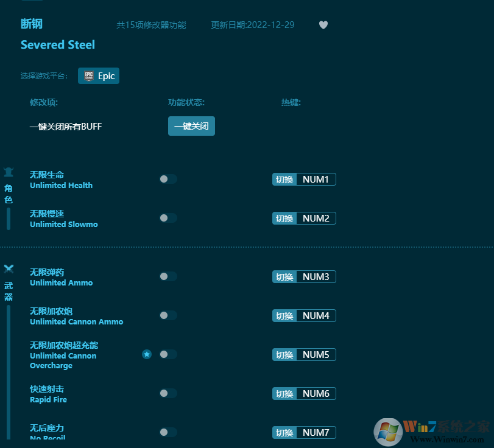Click 切换 button for NUM4 hotkey
The image size is (494, 448).
[x=284, y=316]
